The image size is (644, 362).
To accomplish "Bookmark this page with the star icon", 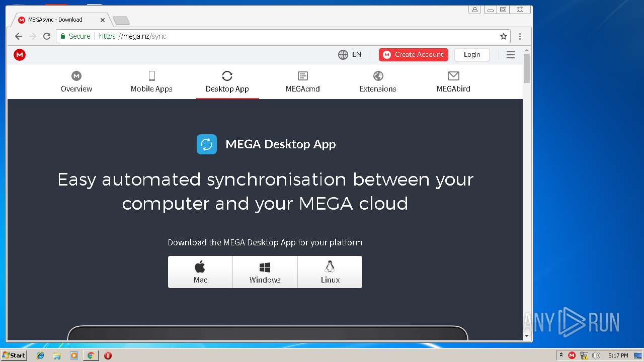I will pyautogui.click(x=504, y=36).
